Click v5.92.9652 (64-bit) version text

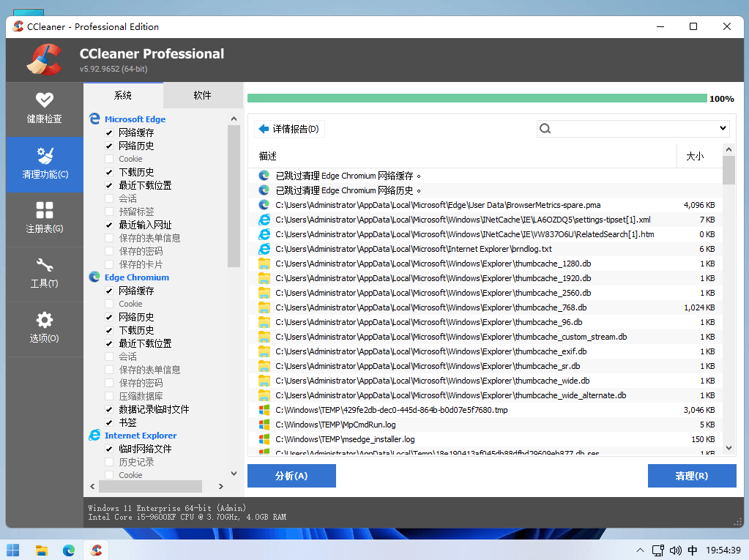click(113, 69)
